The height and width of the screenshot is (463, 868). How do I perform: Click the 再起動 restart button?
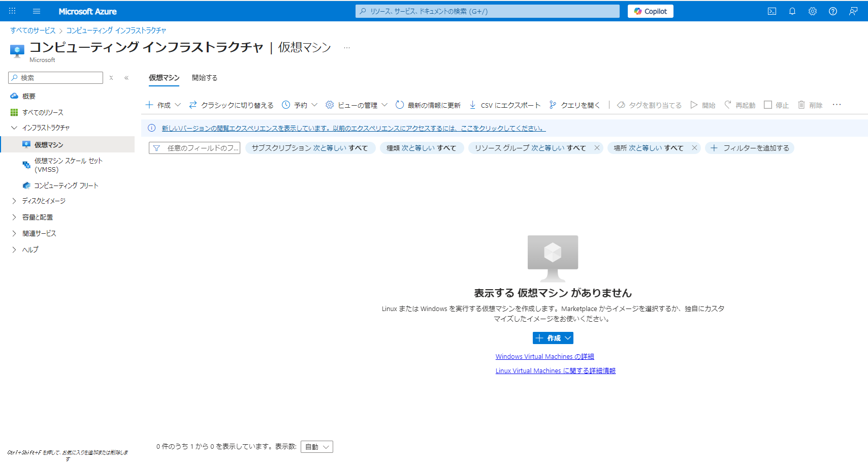point(740,105)
